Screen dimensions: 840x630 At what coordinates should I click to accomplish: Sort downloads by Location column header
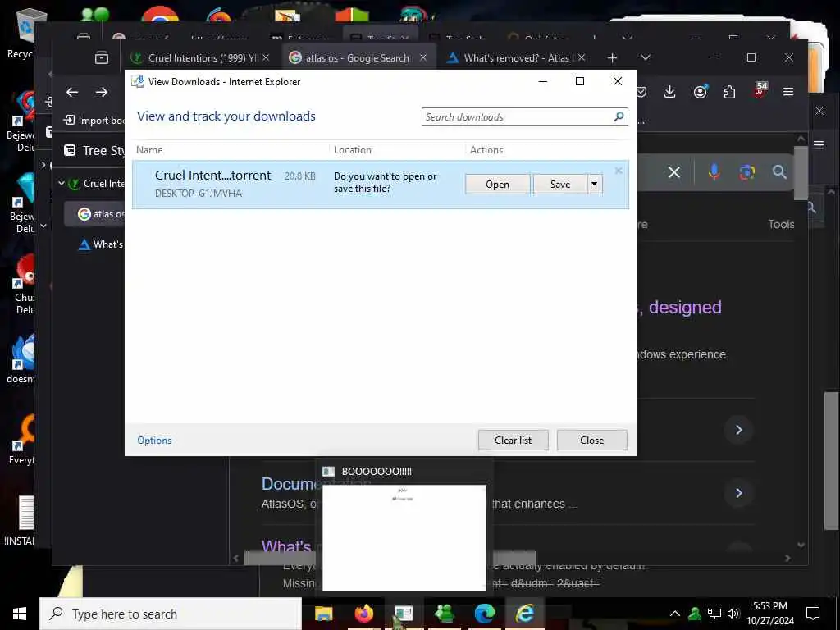[353, 150]
